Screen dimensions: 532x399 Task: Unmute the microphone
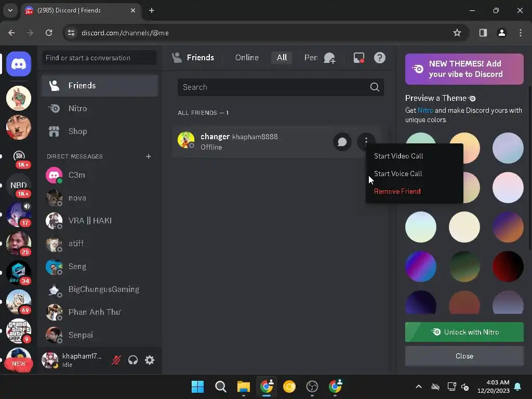tap(116, 360)
